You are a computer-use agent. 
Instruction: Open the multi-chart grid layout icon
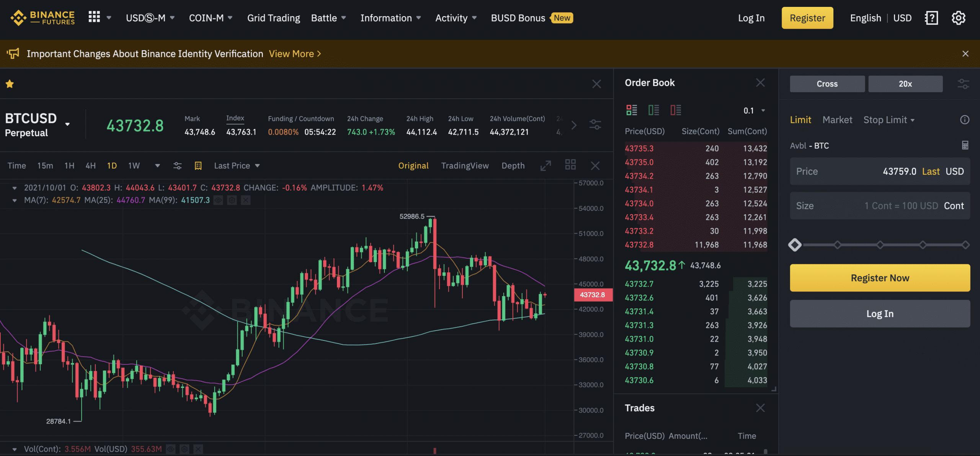(570, 165)
